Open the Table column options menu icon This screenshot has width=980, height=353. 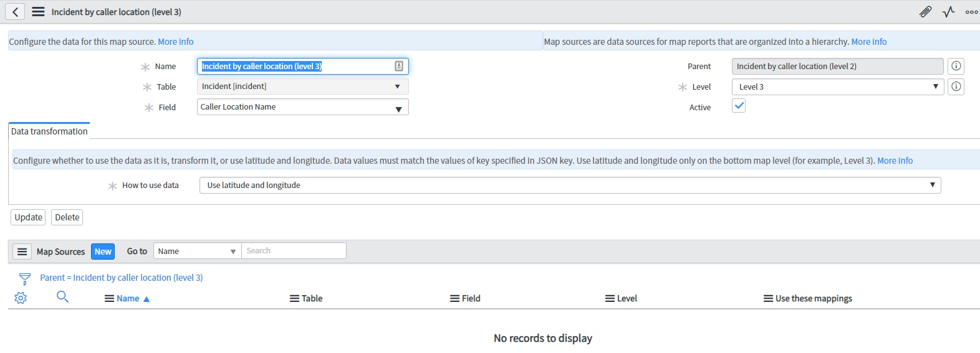coord(294,299)
